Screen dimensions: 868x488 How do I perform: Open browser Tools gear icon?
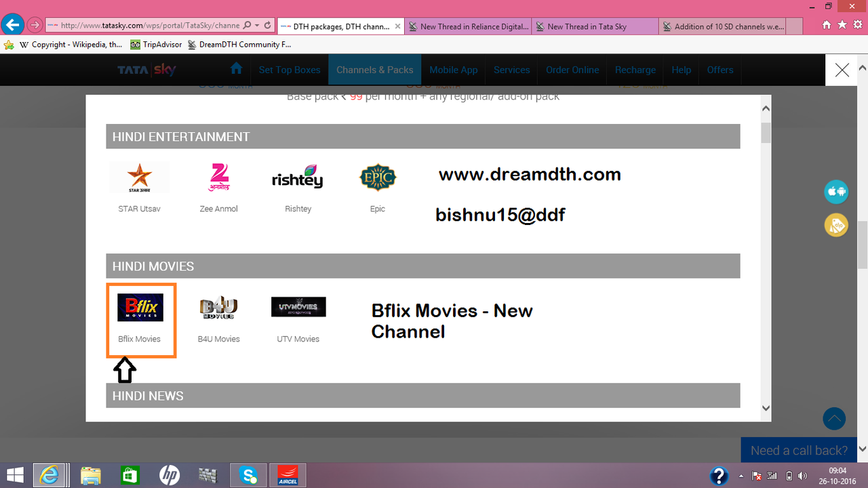[x=858, y=24]
